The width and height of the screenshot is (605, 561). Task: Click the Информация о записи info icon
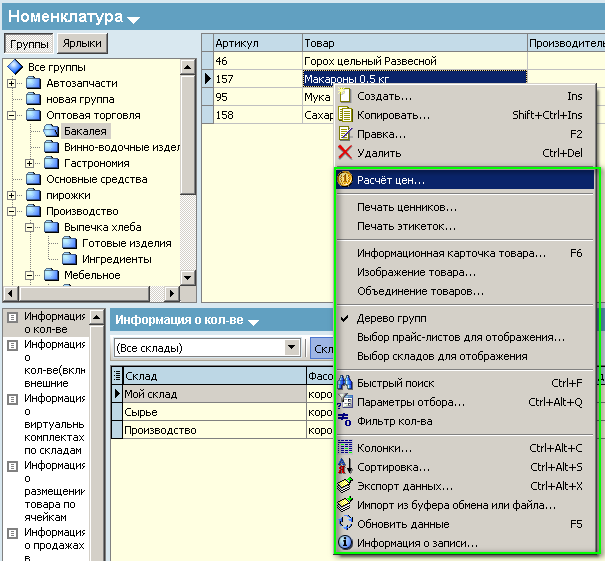click(x=345, y=542)
